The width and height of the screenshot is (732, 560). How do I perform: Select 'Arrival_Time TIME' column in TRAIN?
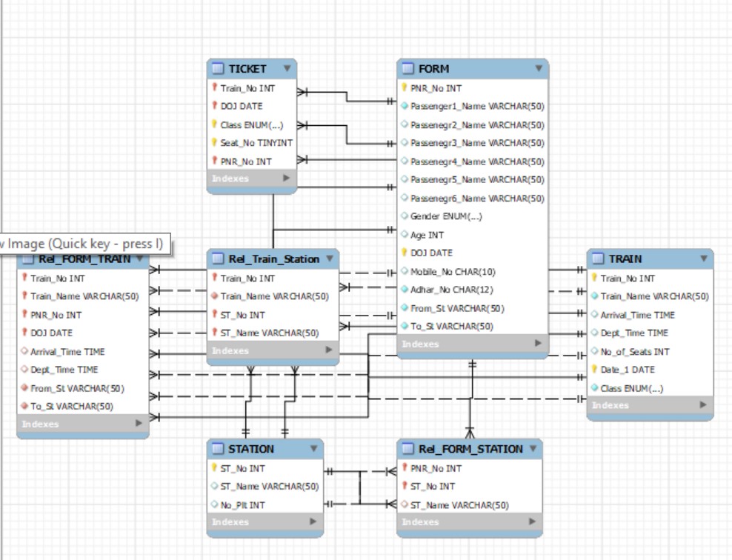tap(638, 315)
